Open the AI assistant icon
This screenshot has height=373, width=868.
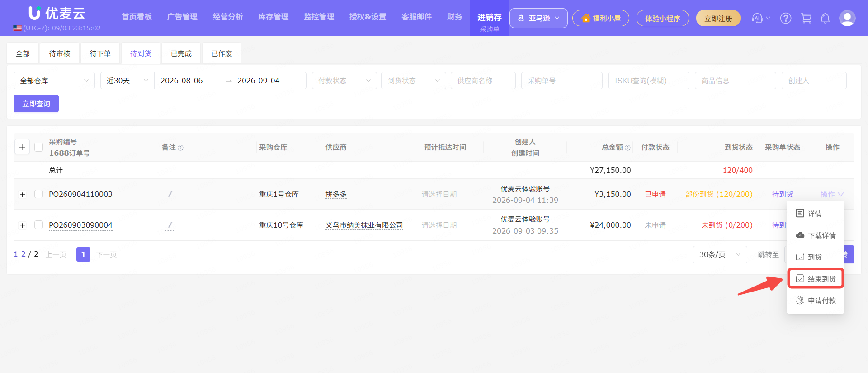757,18
